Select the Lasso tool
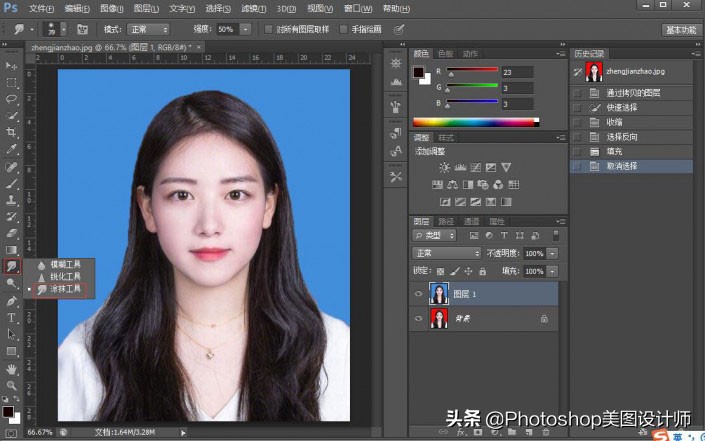705x441 pixels. 12,99
